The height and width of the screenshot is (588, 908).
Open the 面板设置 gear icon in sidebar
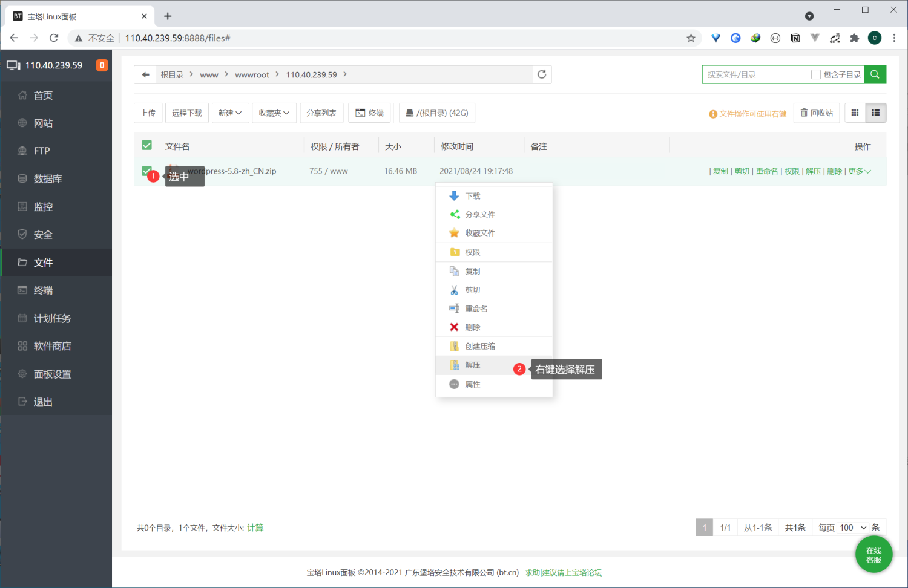(x=22, y=374)
